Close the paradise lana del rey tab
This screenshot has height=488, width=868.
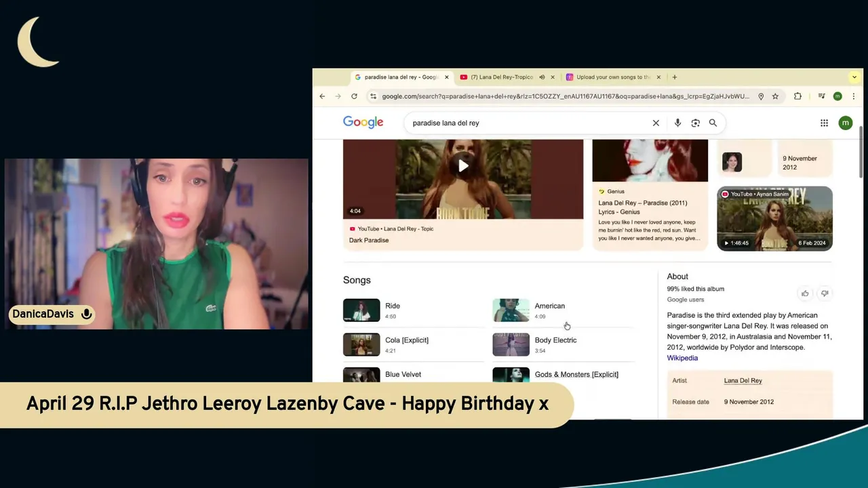point(446,77)
